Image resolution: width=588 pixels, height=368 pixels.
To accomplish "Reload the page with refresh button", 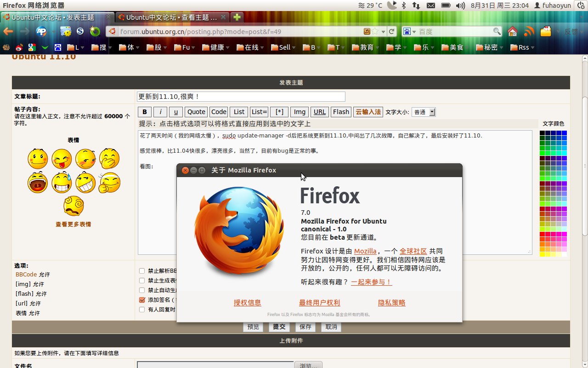I will point(391,31).
